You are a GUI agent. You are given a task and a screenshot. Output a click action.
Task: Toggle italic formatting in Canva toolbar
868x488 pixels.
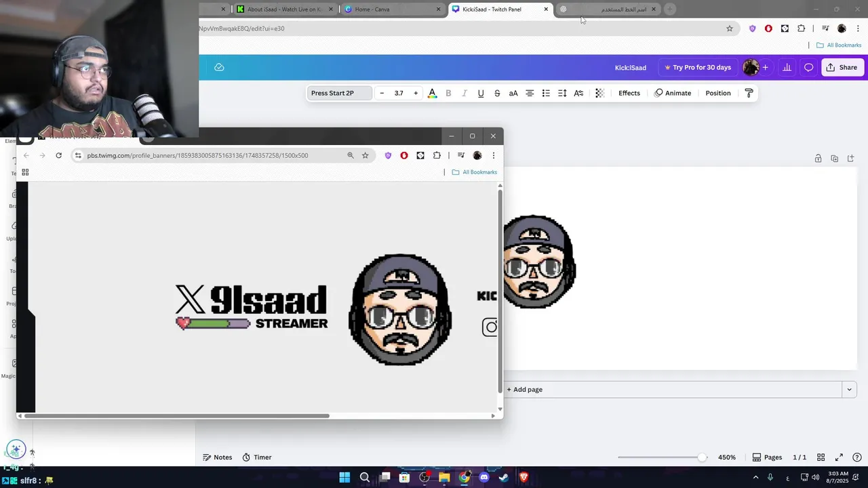click(x=465, y=93)
